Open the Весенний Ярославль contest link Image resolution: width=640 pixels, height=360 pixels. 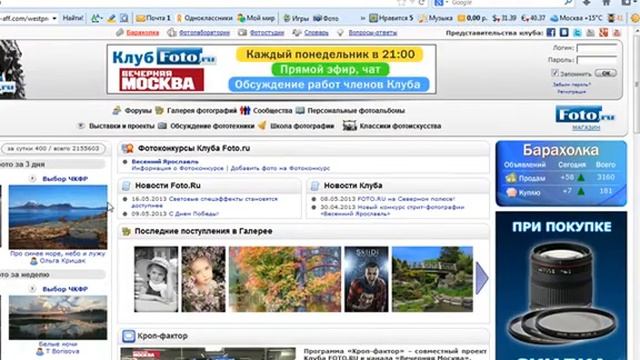(x=165, y=162)
